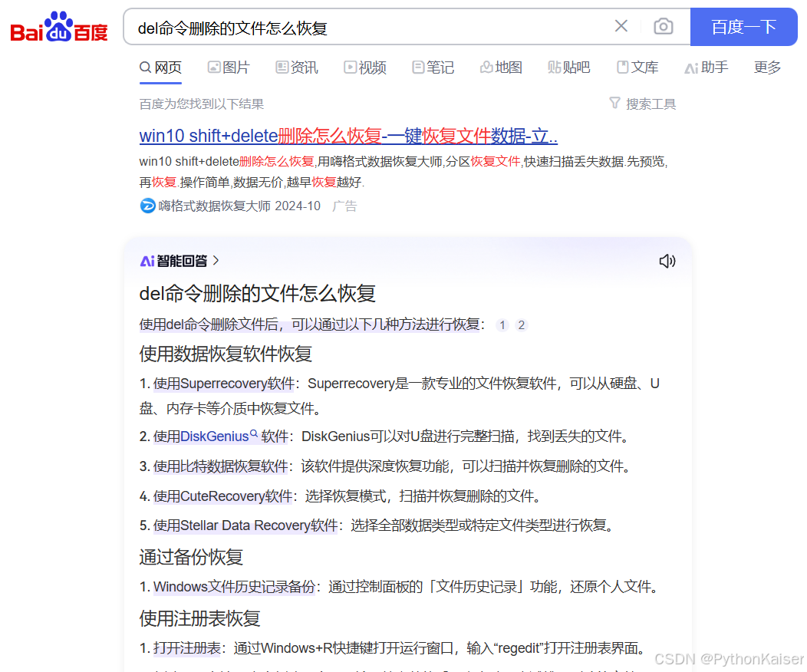Expand the 更多 menu
Screen dimensions: 807x672
point(767,68)
